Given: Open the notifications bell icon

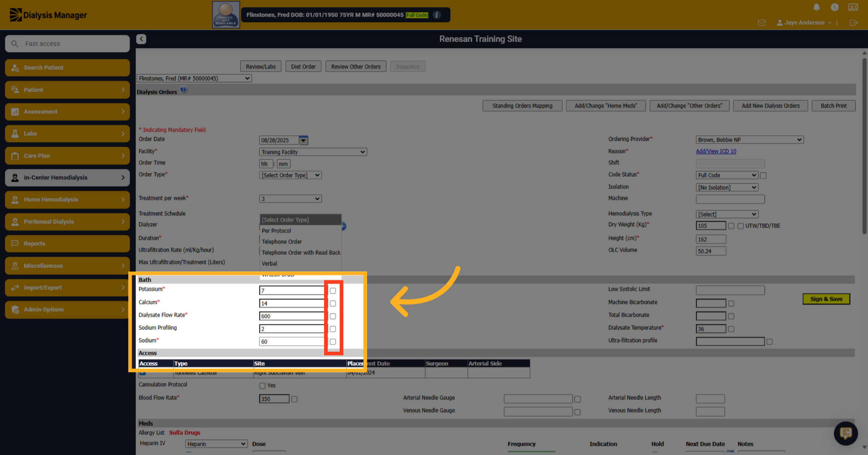Looking at the screenshot, I should (x=816, y=7).
